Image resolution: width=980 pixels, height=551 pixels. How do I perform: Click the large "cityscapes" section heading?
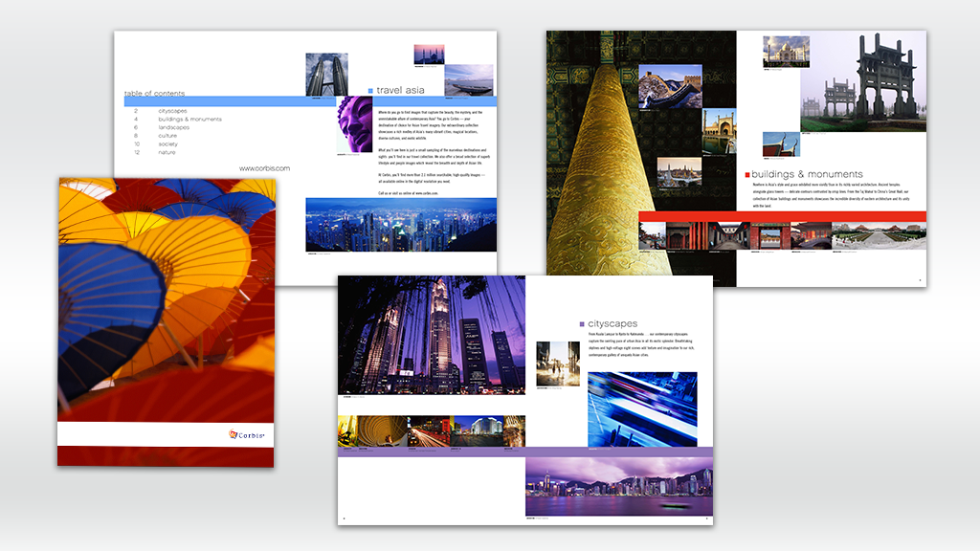tap(612, 323)
